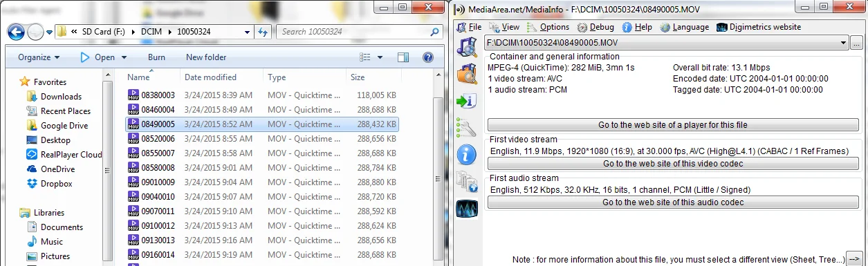This screenshot has height=266, width=868.
Task: Click MediaInfo sidebar view documents icon
Action: 467,182
